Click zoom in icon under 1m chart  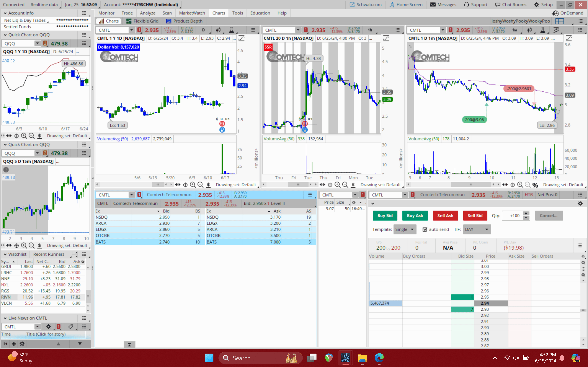click(520, 185)
